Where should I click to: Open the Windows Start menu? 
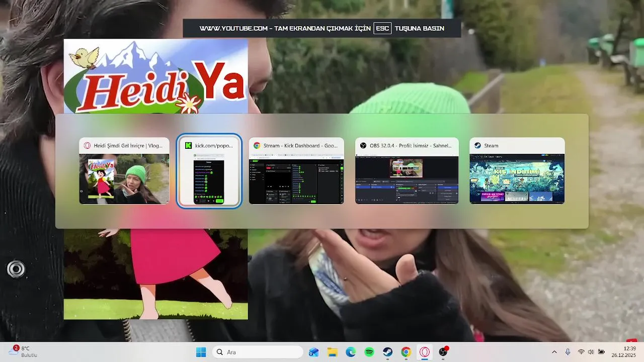(x=201, y=352)
